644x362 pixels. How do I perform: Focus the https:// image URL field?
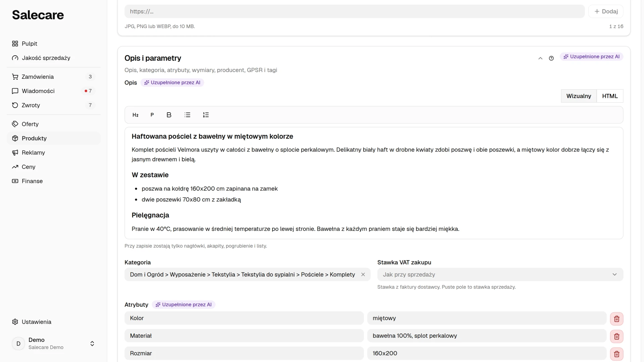355,11
